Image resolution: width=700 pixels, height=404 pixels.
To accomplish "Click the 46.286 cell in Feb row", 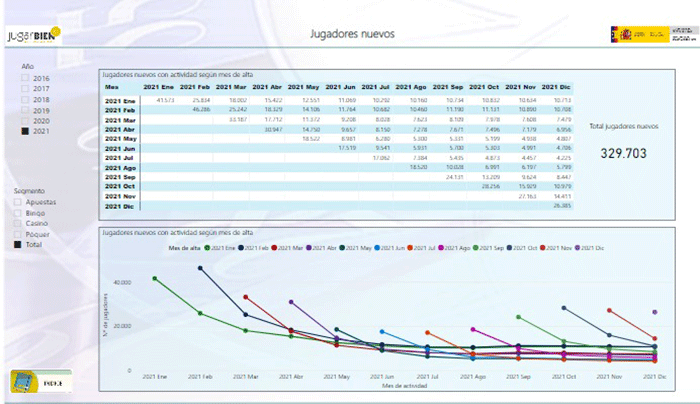I will click(201, 109).
